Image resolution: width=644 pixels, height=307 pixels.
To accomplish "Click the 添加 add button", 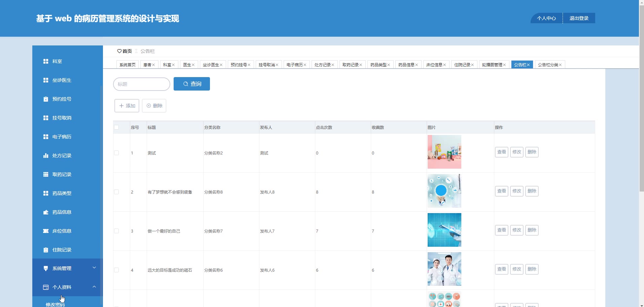I will pyautogui.click(x=127, y=106).
